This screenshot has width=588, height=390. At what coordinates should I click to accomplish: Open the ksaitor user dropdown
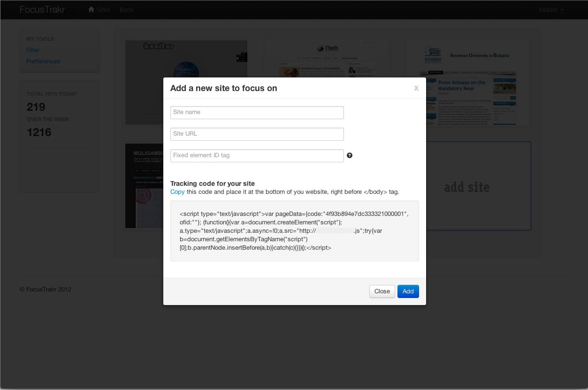[x=551, y=9]
